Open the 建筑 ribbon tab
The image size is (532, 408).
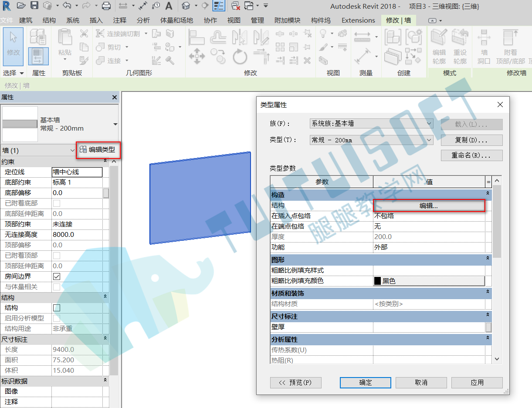click(26, 20)
